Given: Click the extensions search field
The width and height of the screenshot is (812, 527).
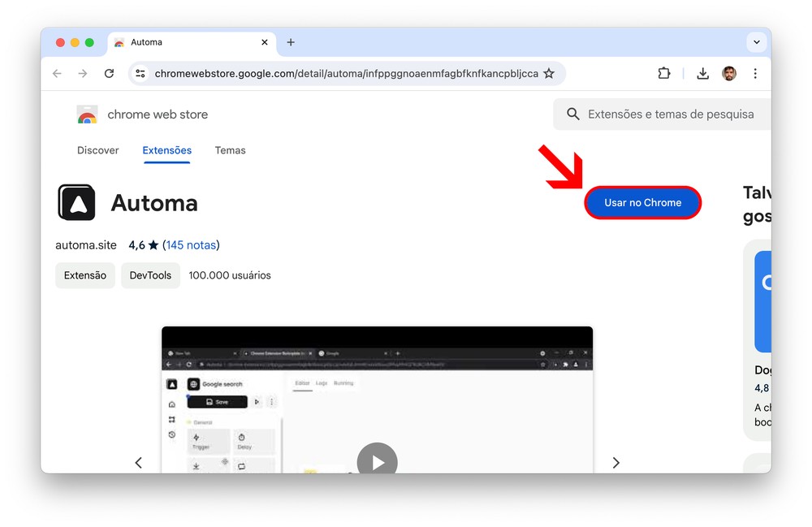Looking at the screenshot, I should click(x=670, y=114).
